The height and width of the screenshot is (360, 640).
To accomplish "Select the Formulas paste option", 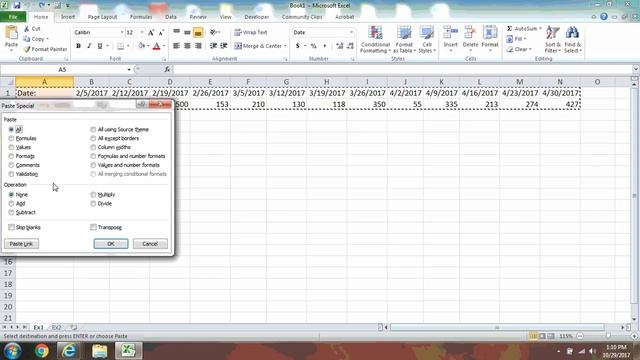I will [11, 138].
